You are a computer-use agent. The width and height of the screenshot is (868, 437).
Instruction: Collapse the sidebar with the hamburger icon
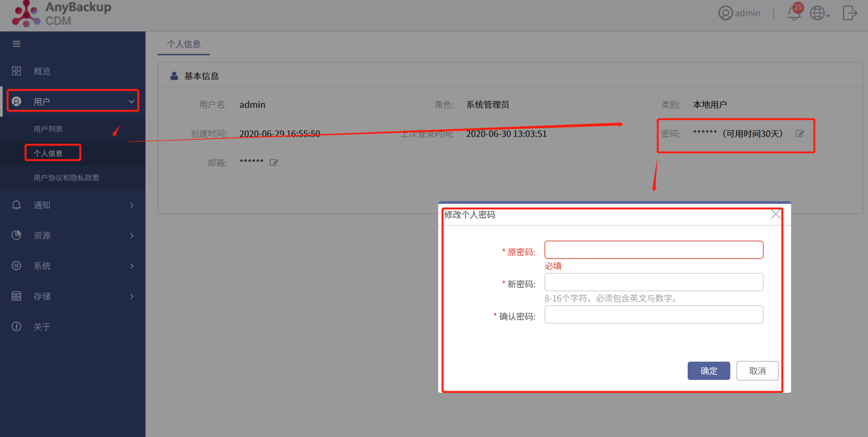(16, 43)
